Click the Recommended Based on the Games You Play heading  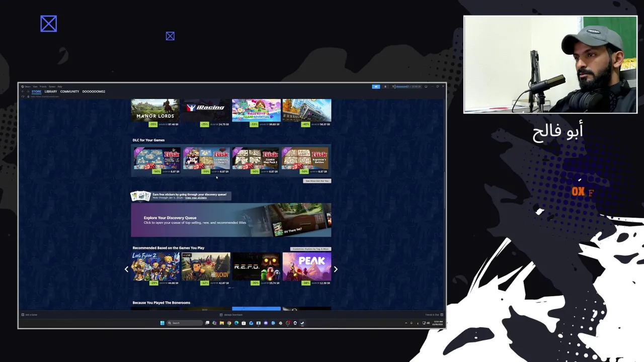click(x=169, y=248)
